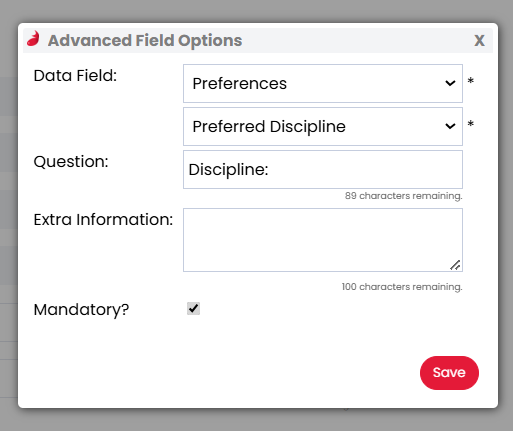The height and width of the screenshot is (431, 513).
Task: Click the 89 characters remaining note
Action: click(404, 196)
